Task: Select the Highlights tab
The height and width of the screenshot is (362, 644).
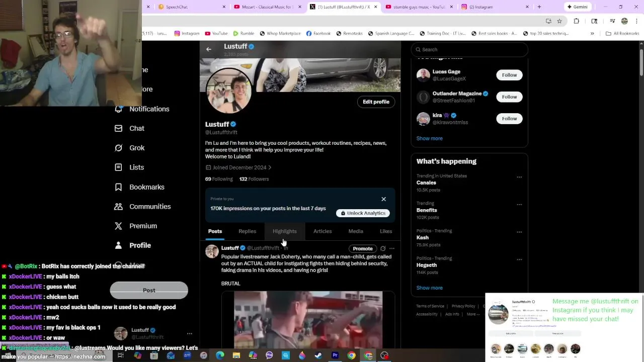Action: [x=285, y=231]
